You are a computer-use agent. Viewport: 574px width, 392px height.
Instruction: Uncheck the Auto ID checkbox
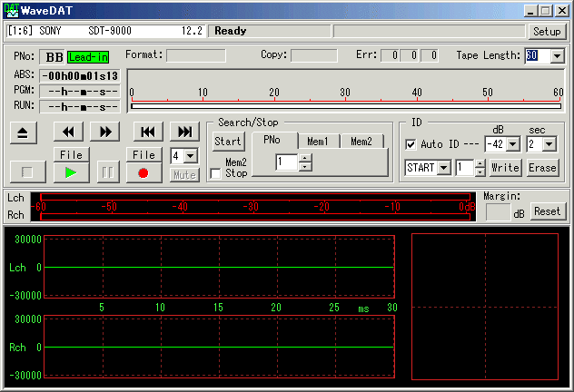point(411,144)
